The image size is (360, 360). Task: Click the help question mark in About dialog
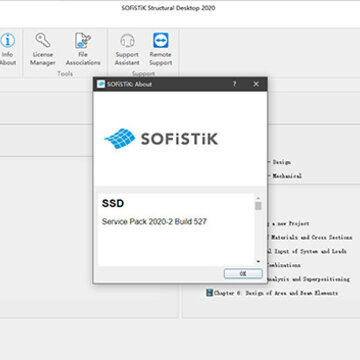[234, 84]
